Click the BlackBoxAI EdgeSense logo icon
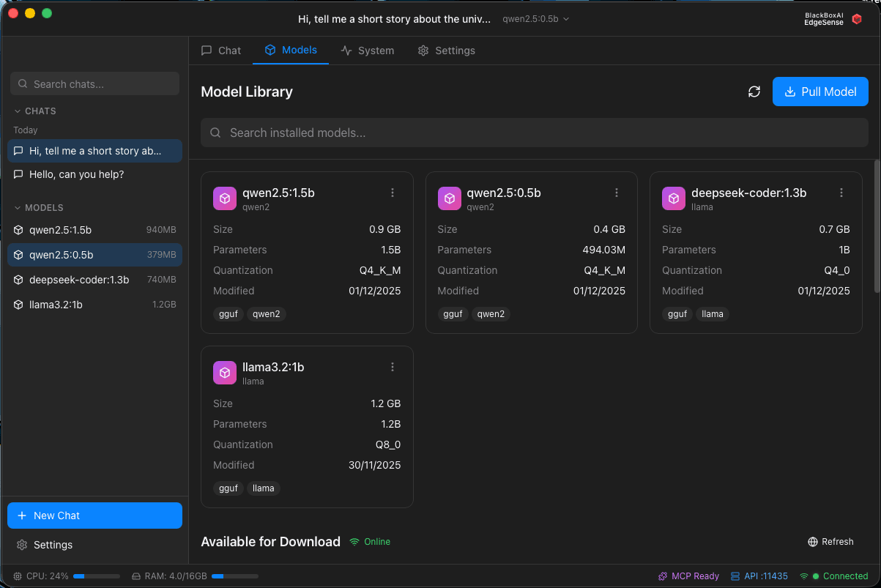 (x=856, y=19)
